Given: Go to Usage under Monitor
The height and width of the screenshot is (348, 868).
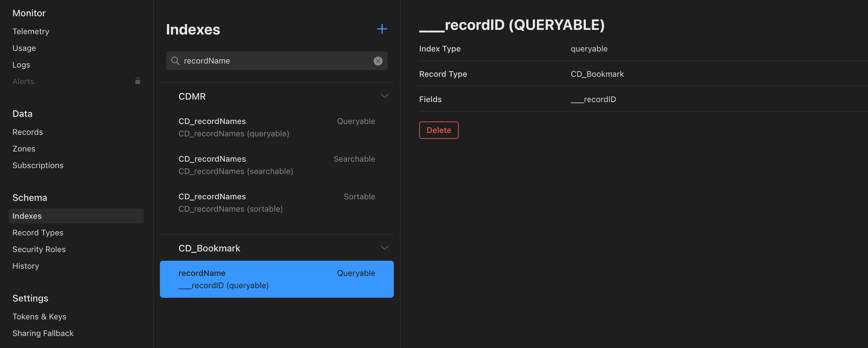Looking at the screenshot, I should 24,48.
